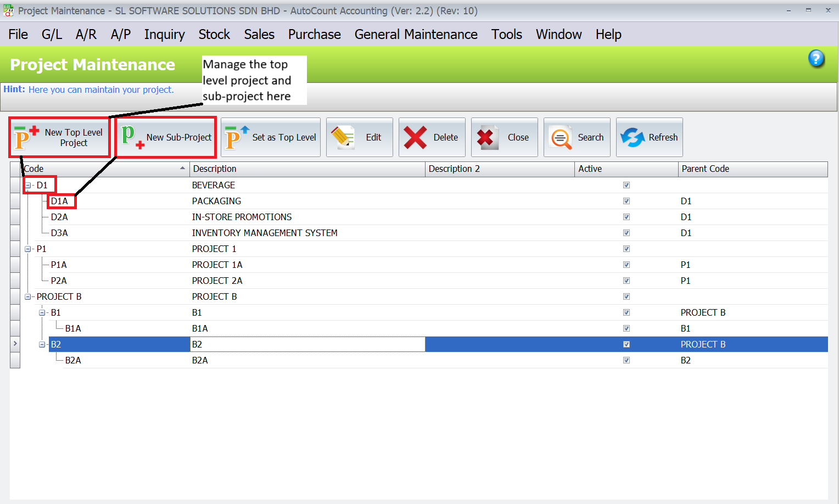
Task: Collapse the D1 project tree node
Action: 28,185
